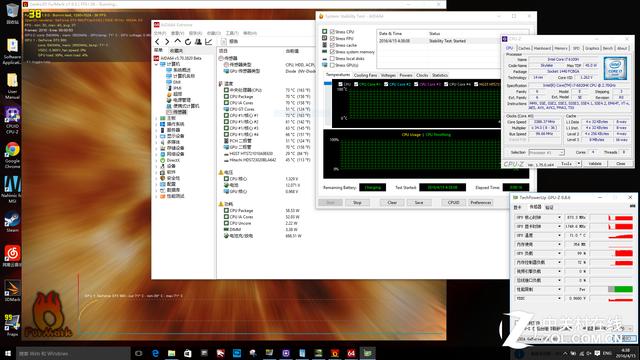Click the Windows search box on taskbar

tap(73, 353)
